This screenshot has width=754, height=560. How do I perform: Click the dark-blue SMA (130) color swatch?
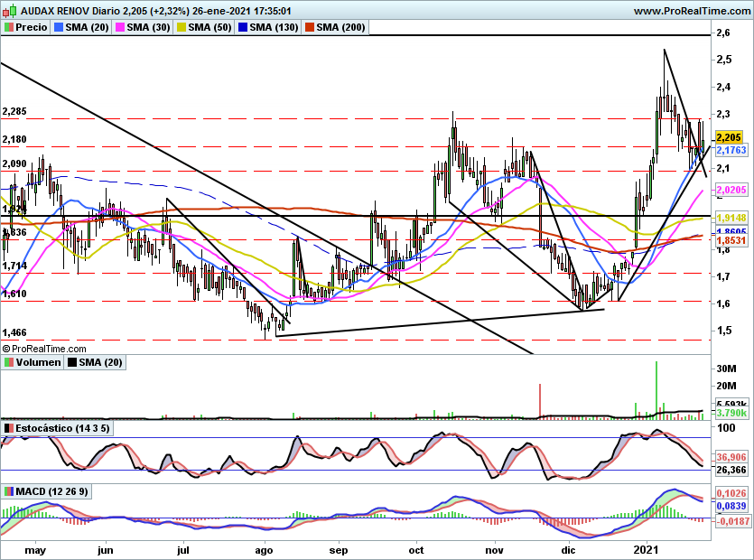(x=243, y=27)
